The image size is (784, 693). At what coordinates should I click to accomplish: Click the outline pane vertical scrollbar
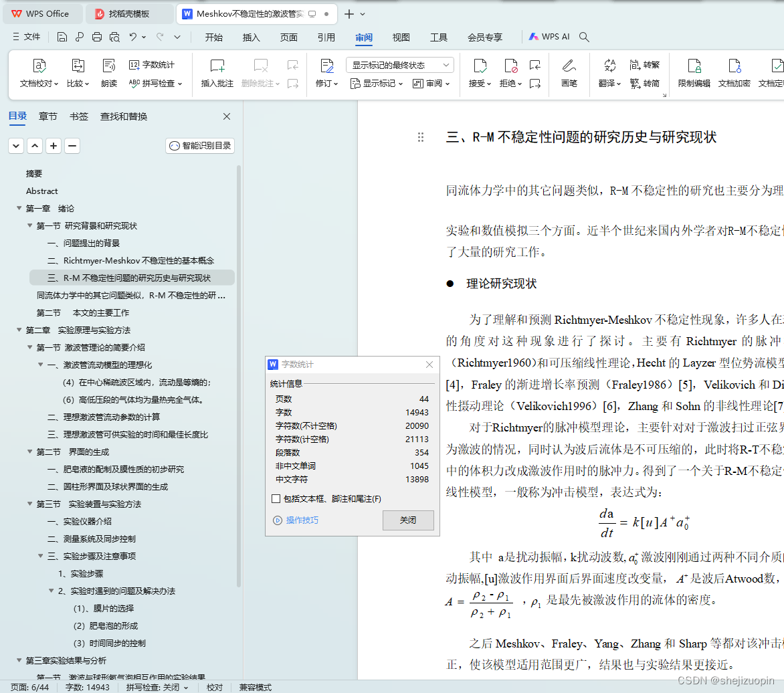click(x=239, y=375)
